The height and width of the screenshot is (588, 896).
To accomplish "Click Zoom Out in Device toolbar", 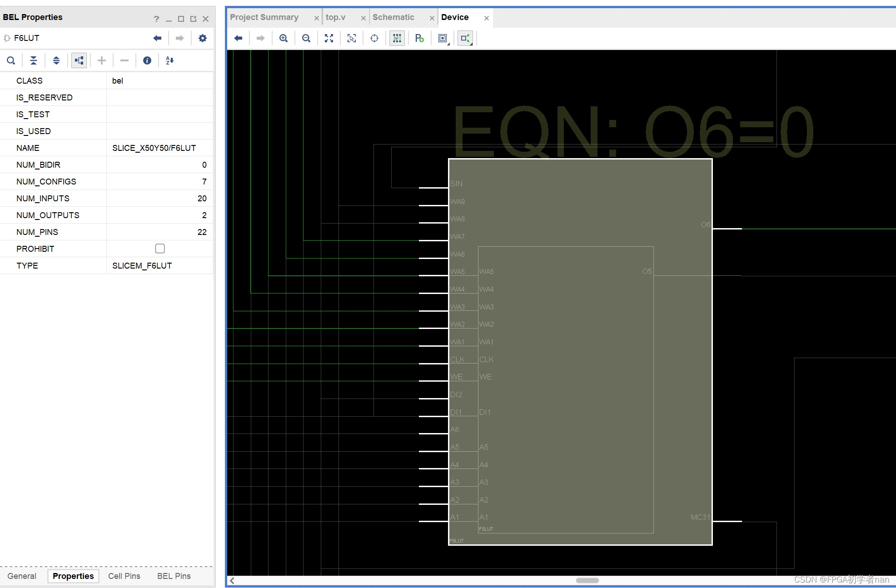I will [306, 38].
